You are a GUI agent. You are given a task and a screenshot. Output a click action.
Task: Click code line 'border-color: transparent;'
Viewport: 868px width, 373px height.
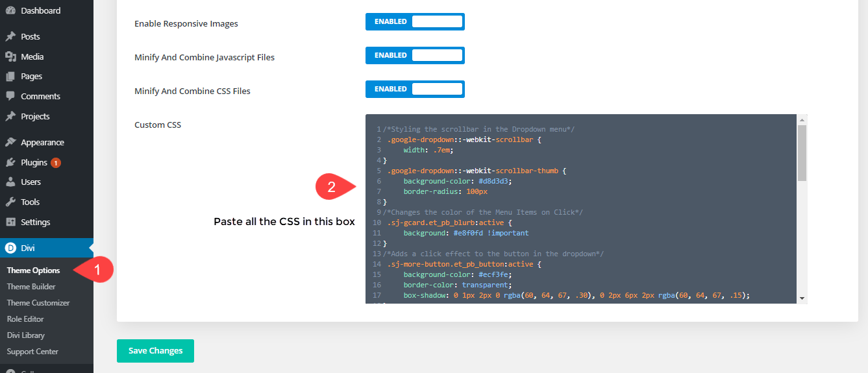[457, 285]
